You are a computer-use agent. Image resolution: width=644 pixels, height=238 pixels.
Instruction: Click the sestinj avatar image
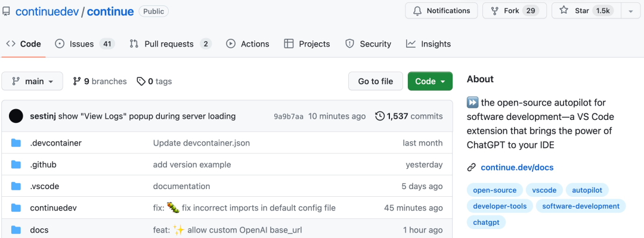[x=16, y=116]
